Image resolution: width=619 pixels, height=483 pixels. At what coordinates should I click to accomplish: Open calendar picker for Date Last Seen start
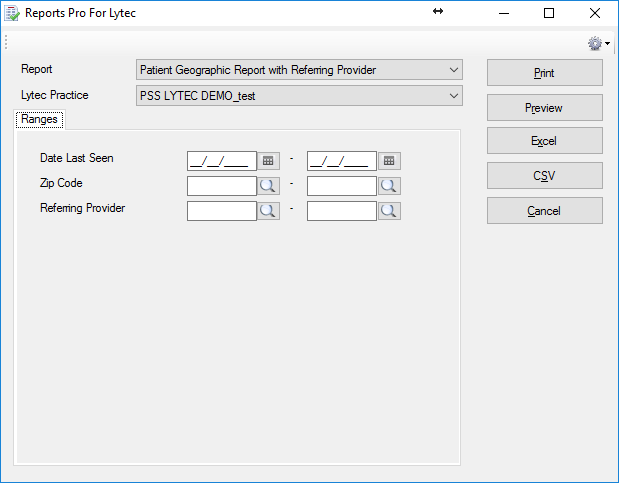tap(268, 161)
